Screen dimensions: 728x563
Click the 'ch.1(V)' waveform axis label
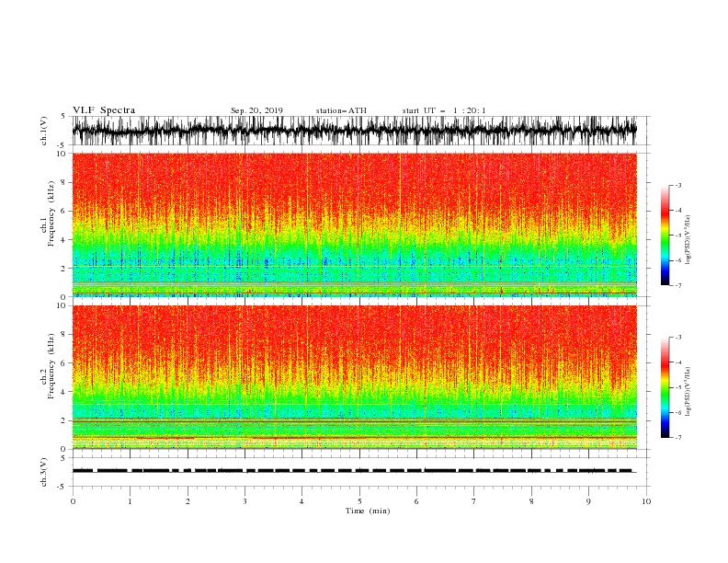[x=44, y=131]
